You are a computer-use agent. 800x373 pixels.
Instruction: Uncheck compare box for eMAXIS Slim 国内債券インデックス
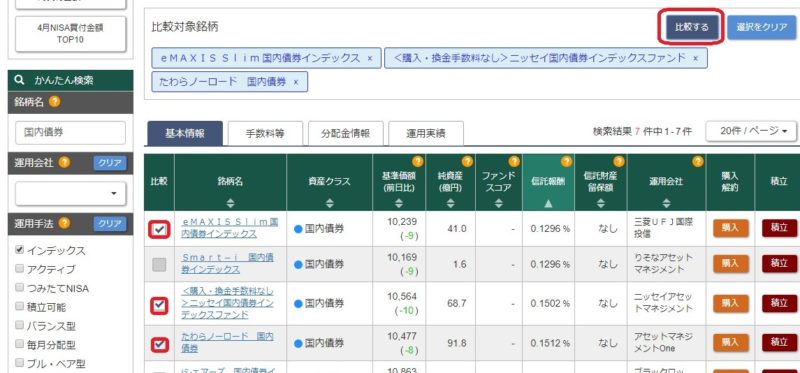point(160,230)
